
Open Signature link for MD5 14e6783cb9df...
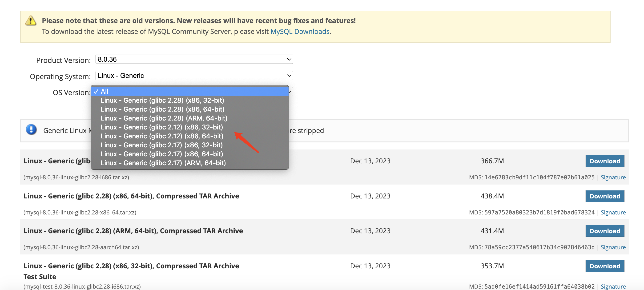tap(613, 177)
